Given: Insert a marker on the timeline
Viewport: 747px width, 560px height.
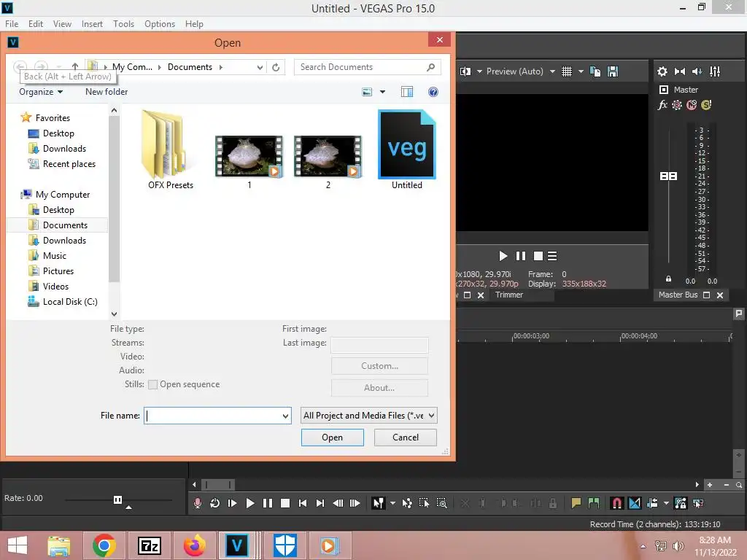Looking at the screenshot, I should point(576,503).
